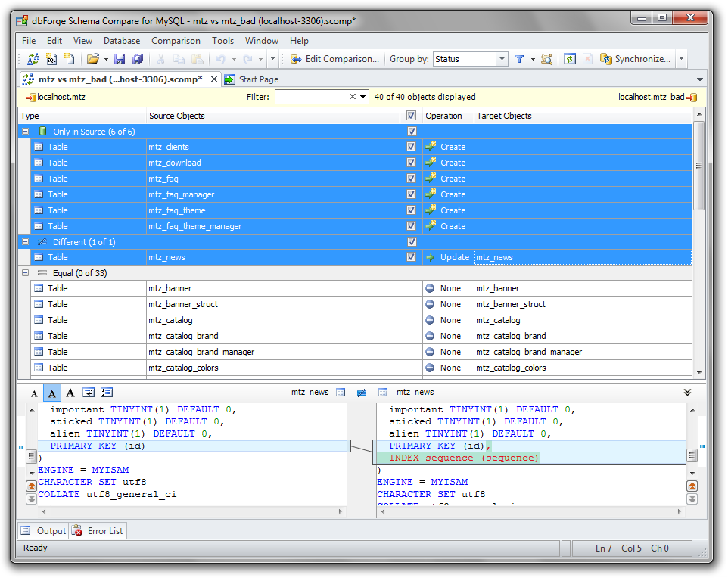Close the mtz vs mtz_bad document tab
Image resolution: width=728 pixels, height=578 pixels.
point(214,79)
